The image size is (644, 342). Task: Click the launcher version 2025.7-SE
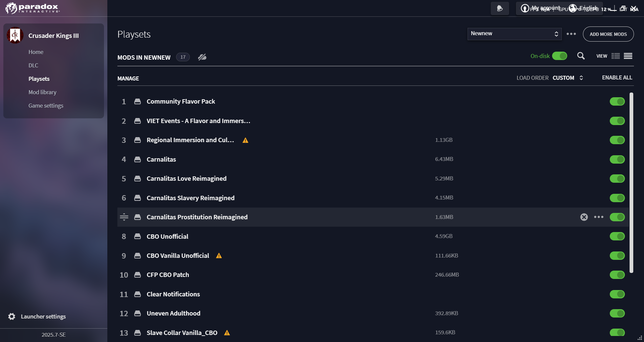[54, 335]
